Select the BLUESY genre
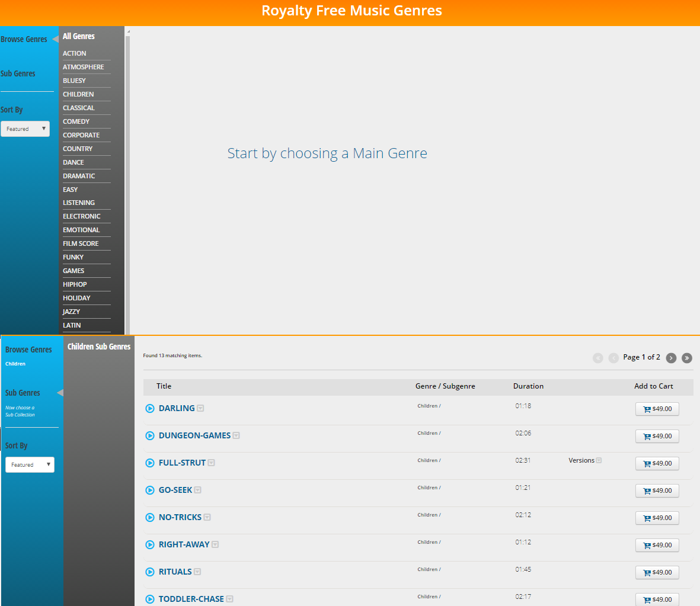700x606 pixels. (74, 81)
